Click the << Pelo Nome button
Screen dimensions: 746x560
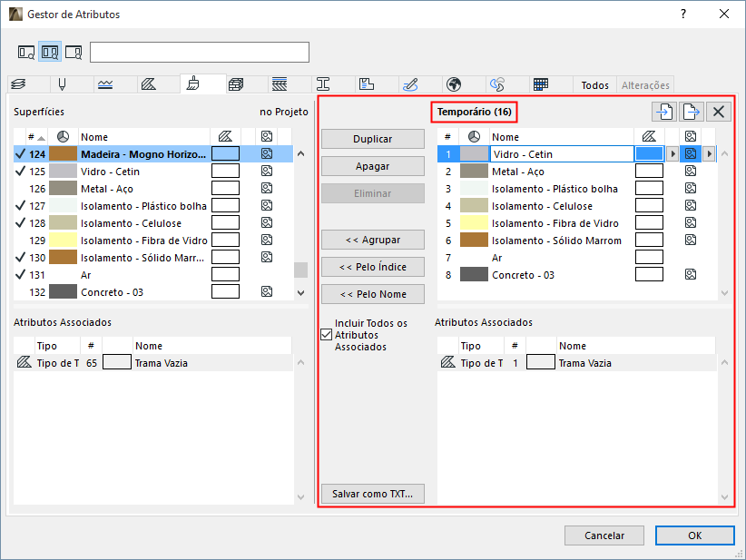point(372,294)
